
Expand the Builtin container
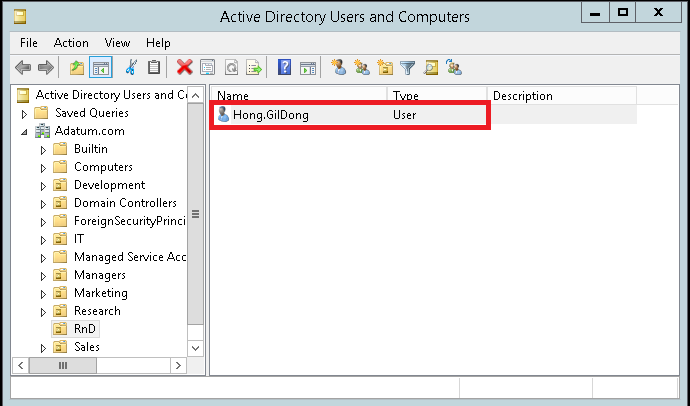(x=43, y=150)
